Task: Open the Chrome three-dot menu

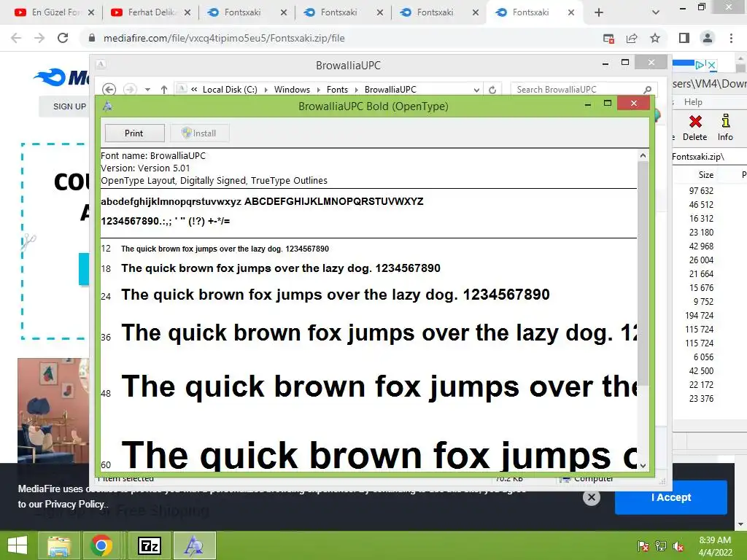Action: pyautogui.click(x=731, y=38)
